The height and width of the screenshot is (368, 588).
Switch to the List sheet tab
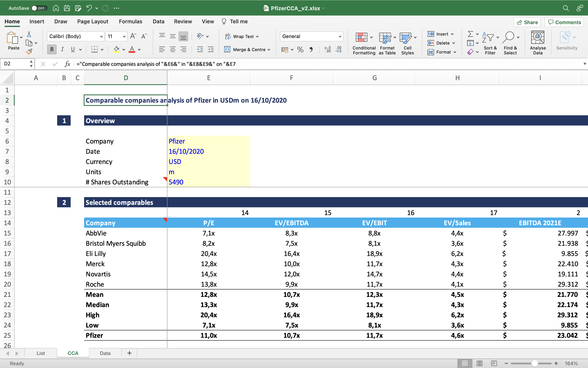tap(41, 353)
